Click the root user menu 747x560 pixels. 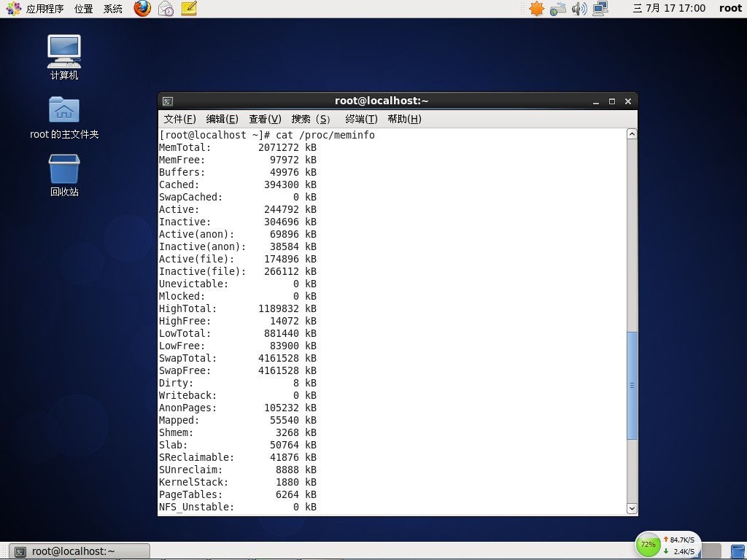(730, 9)
